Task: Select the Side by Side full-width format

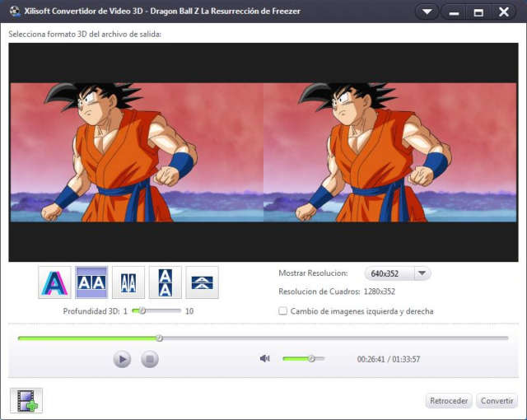Action: [91, 282]
